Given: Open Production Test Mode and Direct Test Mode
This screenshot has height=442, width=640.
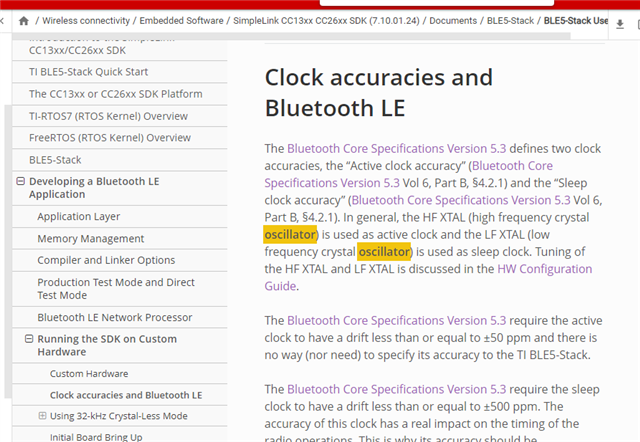Looking at the screenshot, I should pos(116,289).
